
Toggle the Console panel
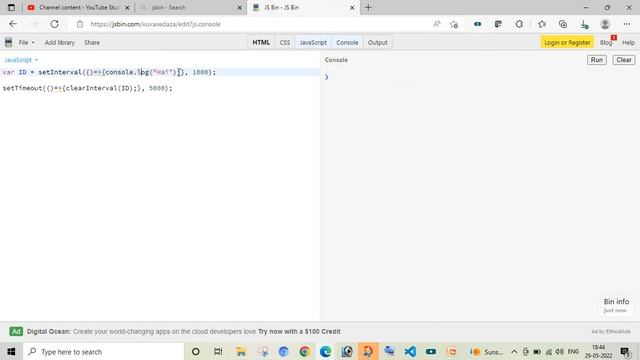(347, 42)
